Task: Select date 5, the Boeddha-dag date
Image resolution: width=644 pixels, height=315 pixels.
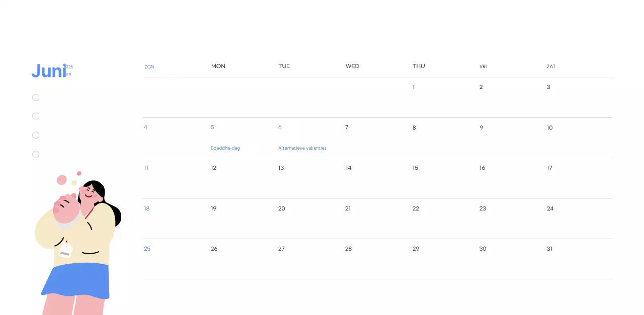Action: click(x=212, y=127)
